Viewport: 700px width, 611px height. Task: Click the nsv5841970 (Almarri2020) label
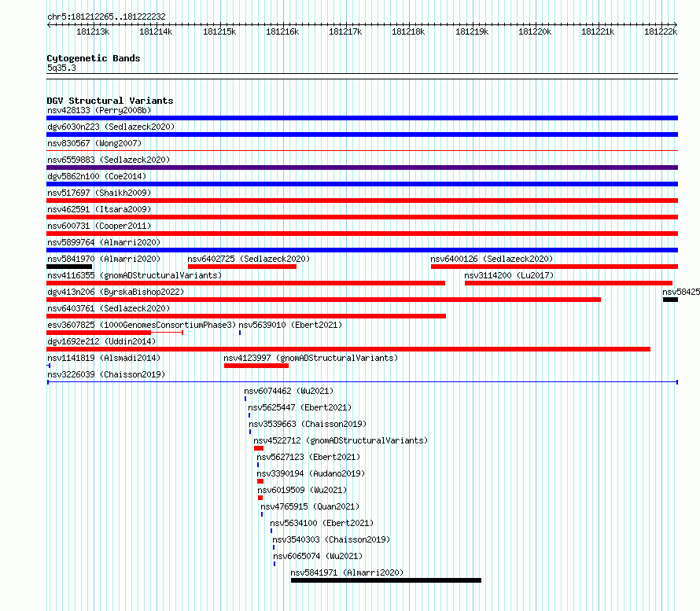click(104, 259)
